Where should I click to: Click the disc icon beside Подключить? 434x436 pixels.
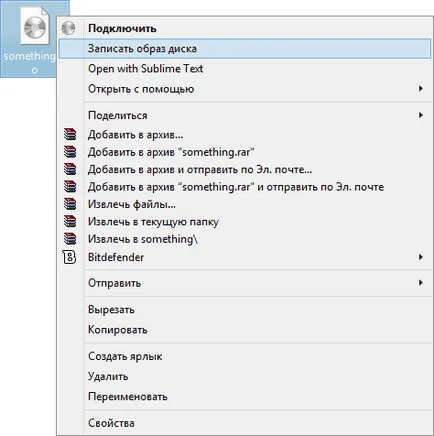[68, 28]
